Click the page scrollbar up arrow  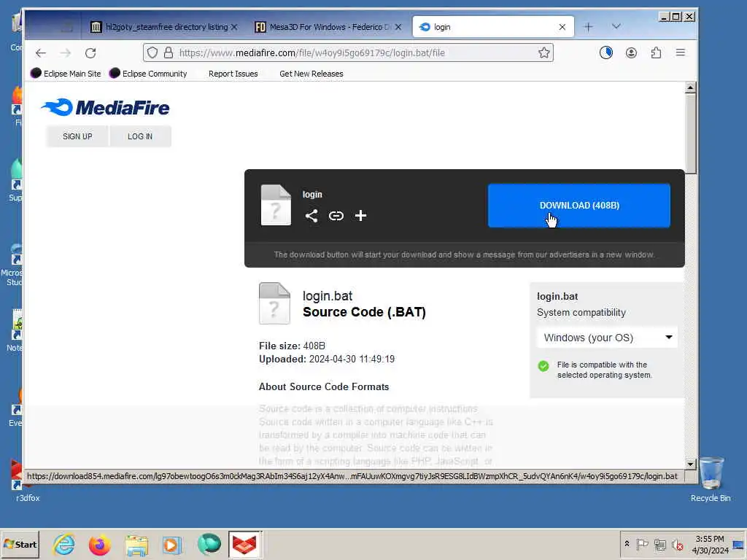pyautogui.click(x=690, y=87)
